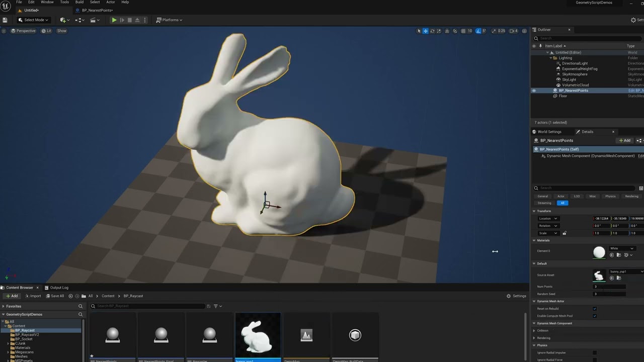The height and width of the screenshot is (362, 644).
Task: Click the Eject button in play controls
Action: coord(137,20)
